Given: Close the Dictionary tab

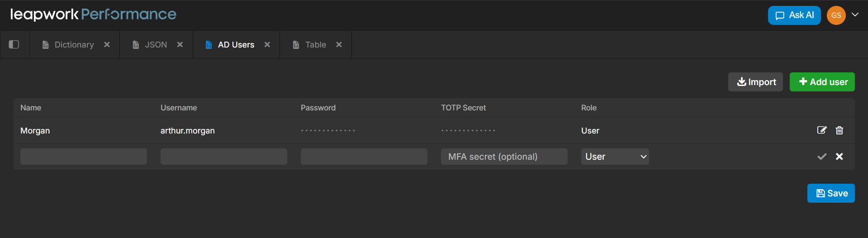Looking at the screenshot, I should click(x=107, y=44).
